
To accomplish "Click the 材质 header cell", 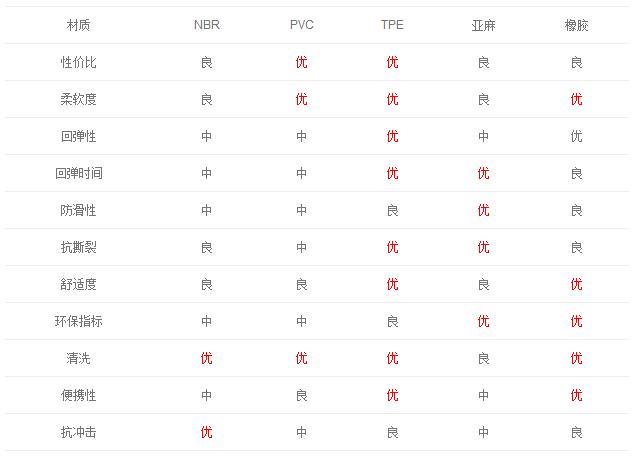I will point(78,25).
